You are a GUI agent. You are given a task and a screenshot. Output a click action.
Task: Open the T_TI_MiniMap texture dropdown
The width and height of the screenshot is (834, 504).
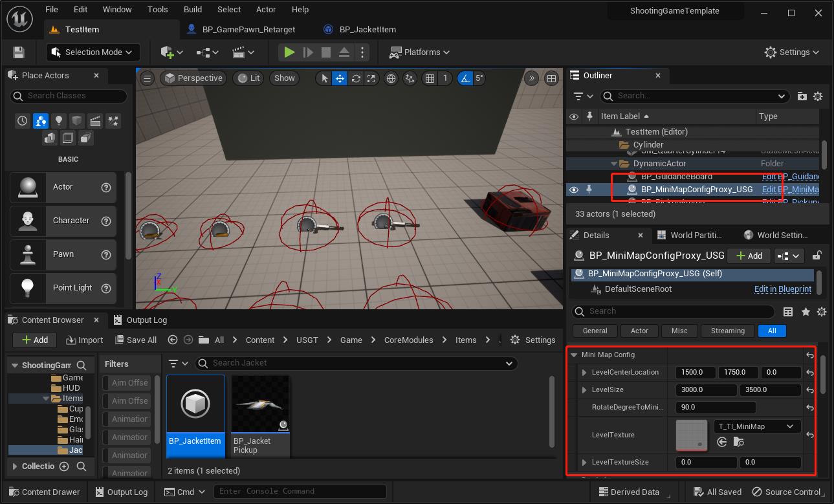pyautogui.click(x=756, y=426)
